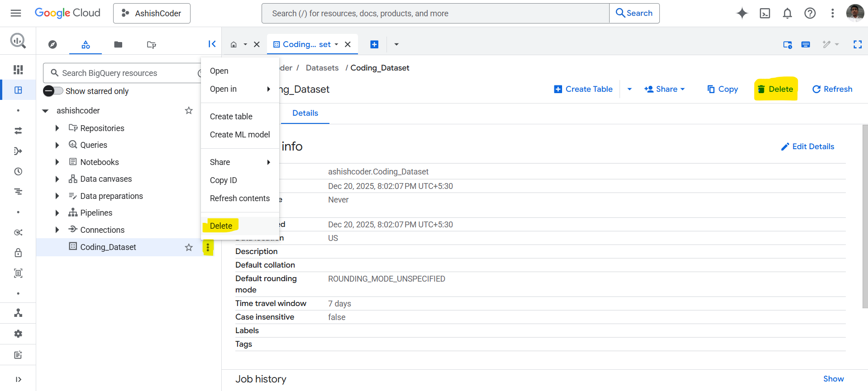Star the Coding_Dataset dataset
Screen dimensions: 868x391
point(189,247)
